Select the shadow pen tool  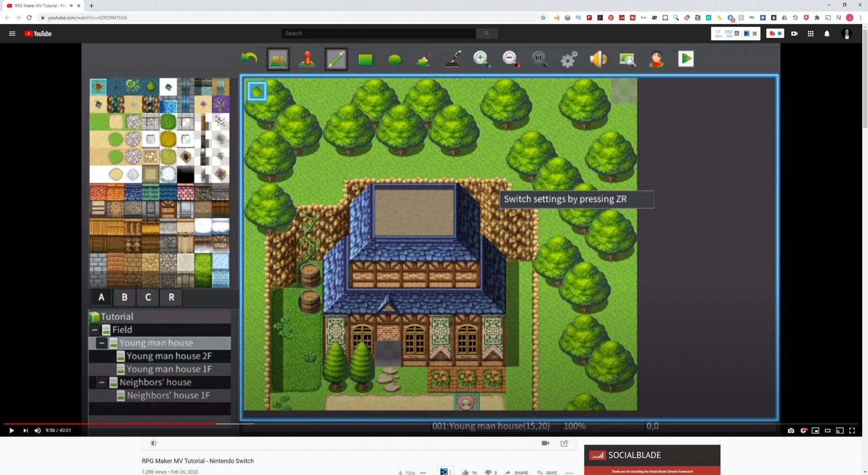point(453,59)
